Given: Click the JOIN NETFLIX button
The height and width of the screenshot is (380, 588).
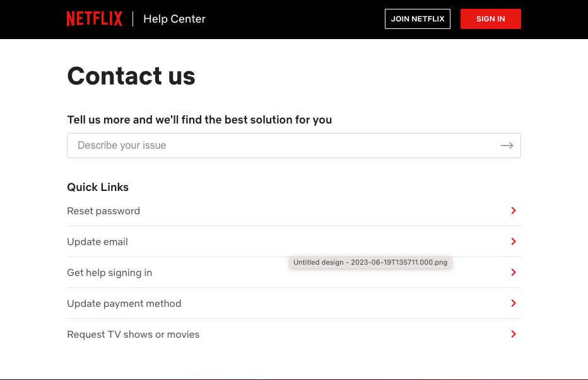Looking at the screenshot, I should (418, 19).
